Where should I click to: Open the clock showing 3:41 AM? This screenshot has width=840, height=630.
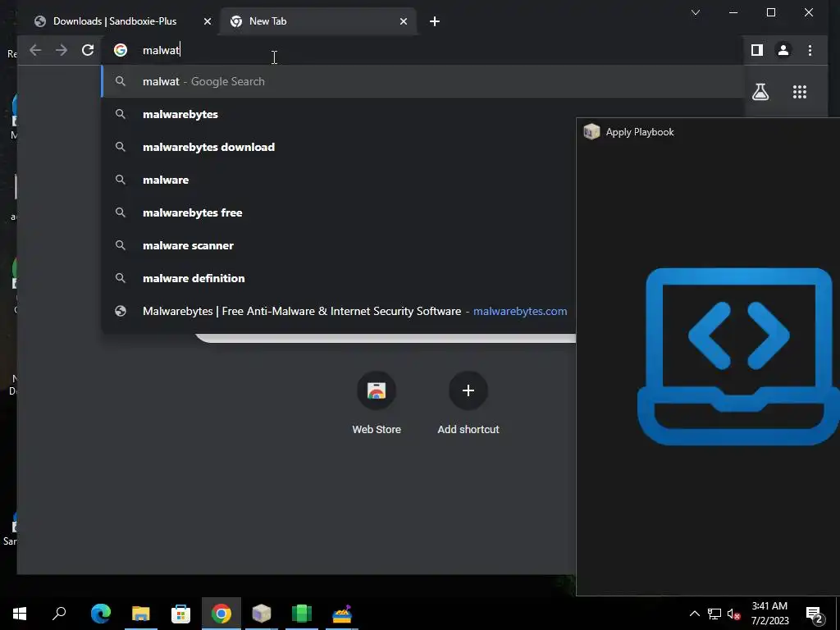point(769,614)
